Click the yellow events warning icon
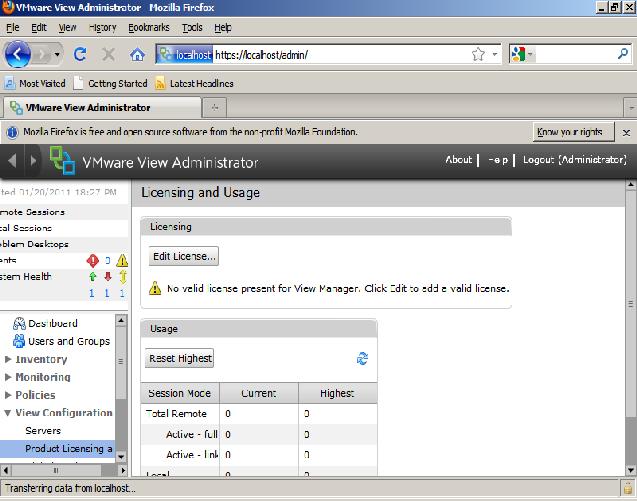637x501 pixels. pyautogui.click(x=122, y=260)
